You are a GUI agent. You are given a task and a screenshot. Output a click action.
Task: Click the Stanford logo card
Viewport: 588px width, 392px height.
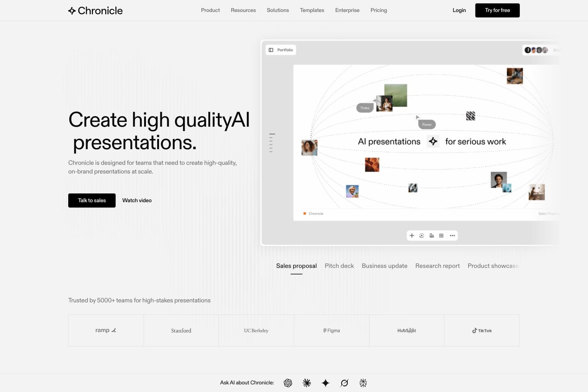coord(181,330)
